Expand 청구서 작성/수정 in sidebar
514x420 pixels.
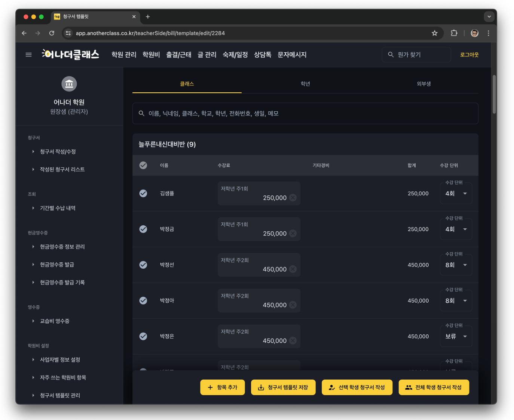click(x=58, y=152)
